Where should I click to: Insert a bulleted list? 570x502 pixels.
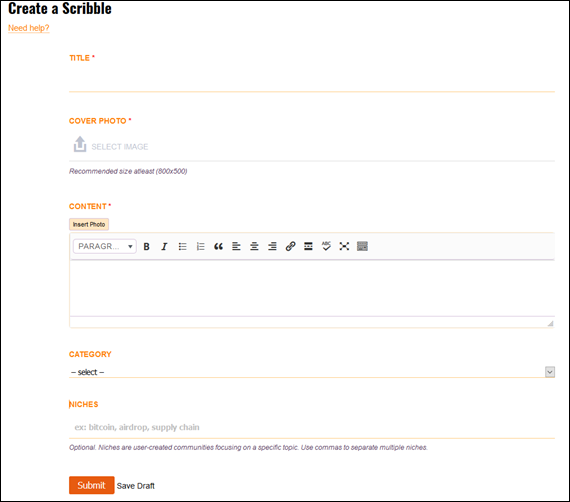pyautogui.click(x=182, y=246)
